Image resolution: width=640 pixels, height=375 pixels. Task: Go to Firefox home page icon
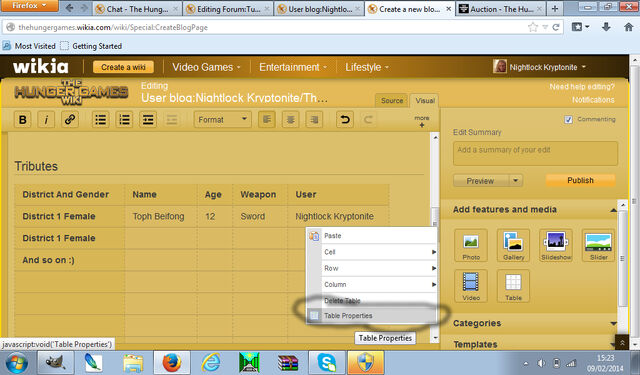[x=629, y=27]
